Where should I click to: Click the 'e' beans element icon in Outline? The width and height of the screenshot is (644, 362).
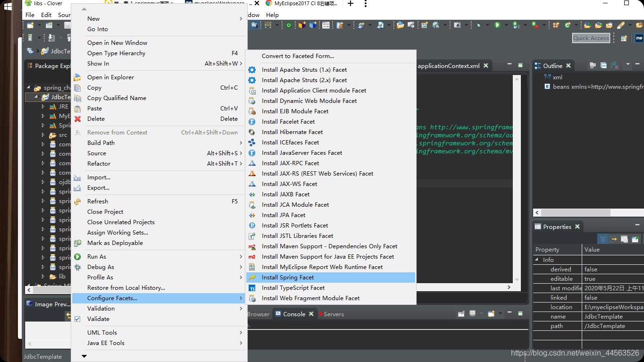[547, 87]
